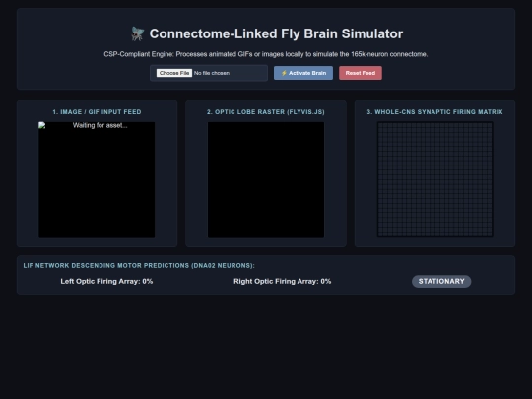The width and height of the screenshot is (532, 399).
Task: Click the '3. WHOLE-CNS SYNAPTIC FIRING MATRIX' heading
Action: point(435,112)
